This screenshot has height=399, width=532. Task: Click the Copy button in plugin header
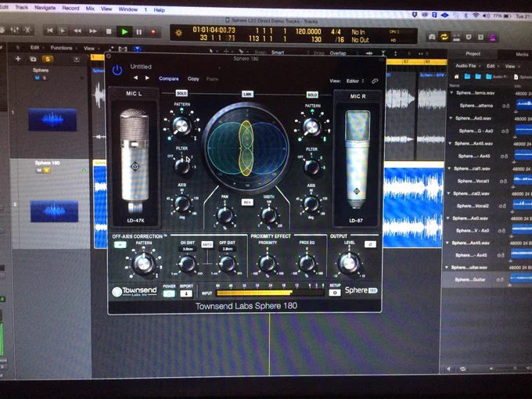click(x=193, y=79)
